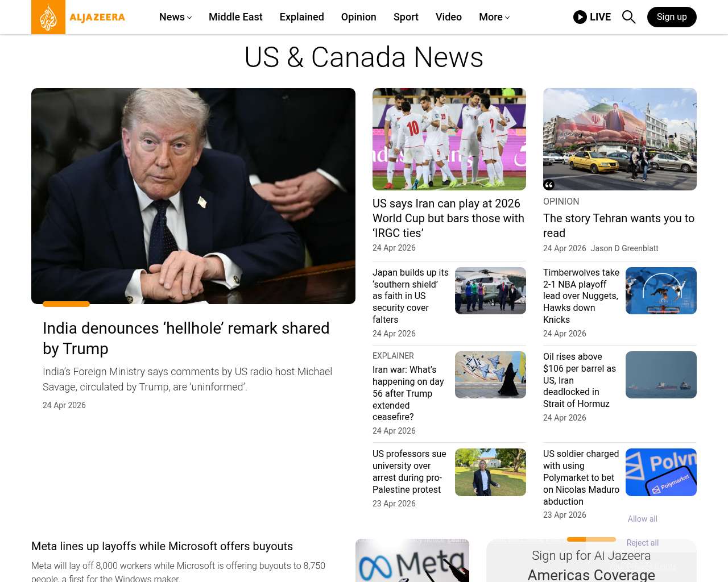Click Allow all cookies
The width and height of the screenshot is (728, 582).
643,519
